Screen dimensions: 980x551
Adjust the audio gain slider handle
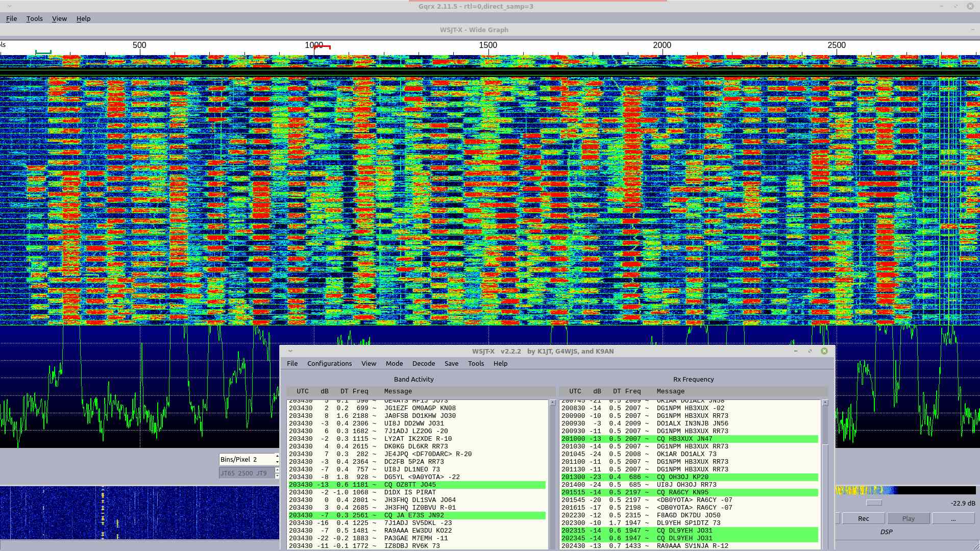click(x=874, y=503)
